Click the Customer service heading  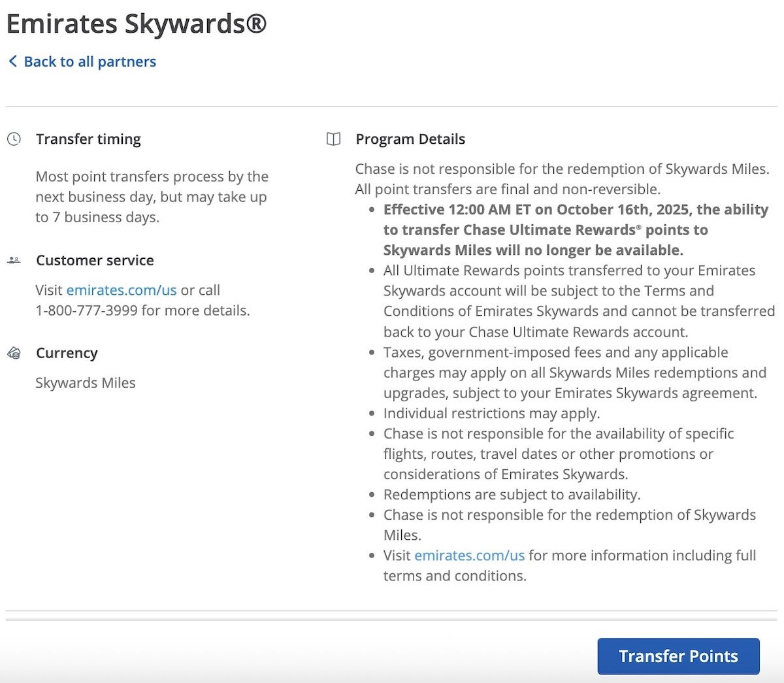95,260
